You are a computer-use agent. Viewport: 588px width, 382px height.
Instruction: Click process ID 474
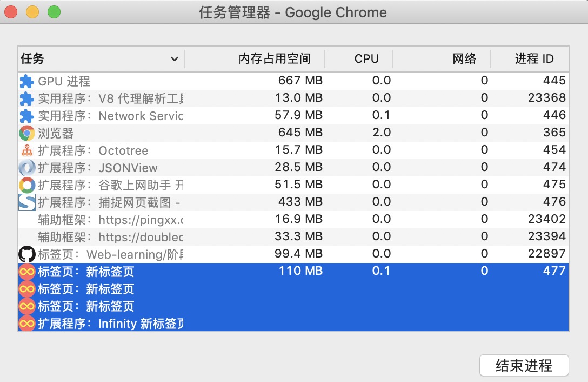(x=554, y=167)
